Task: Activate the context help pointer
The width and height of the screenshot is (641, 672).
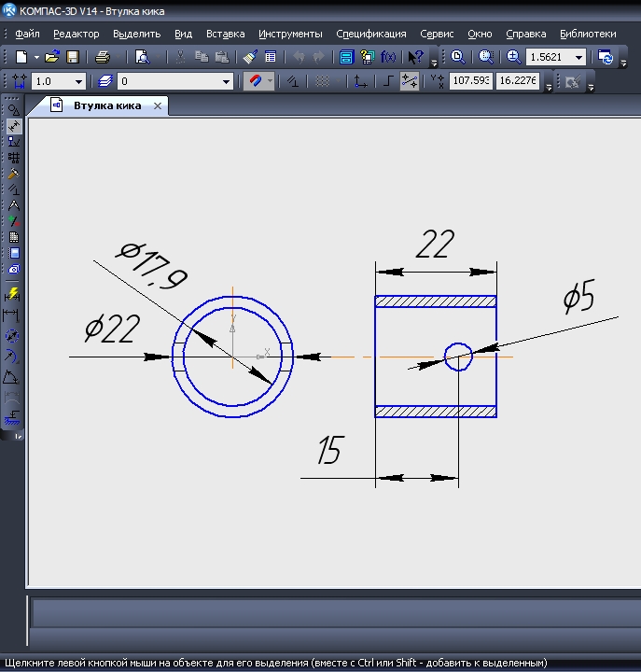Action: coord(415,57)
